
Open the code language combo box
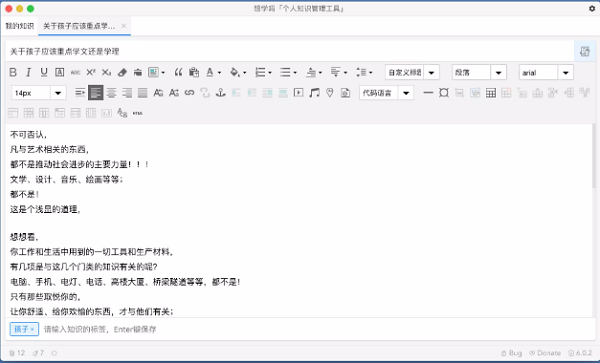[386, 93]
